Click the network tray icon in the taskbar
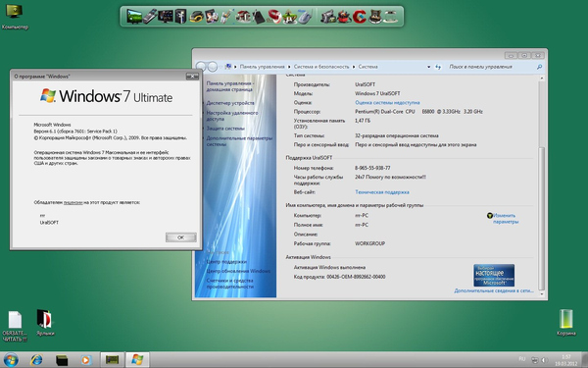Image resolution: width=588 pixels, height=368 pixels. click(535, 360)
